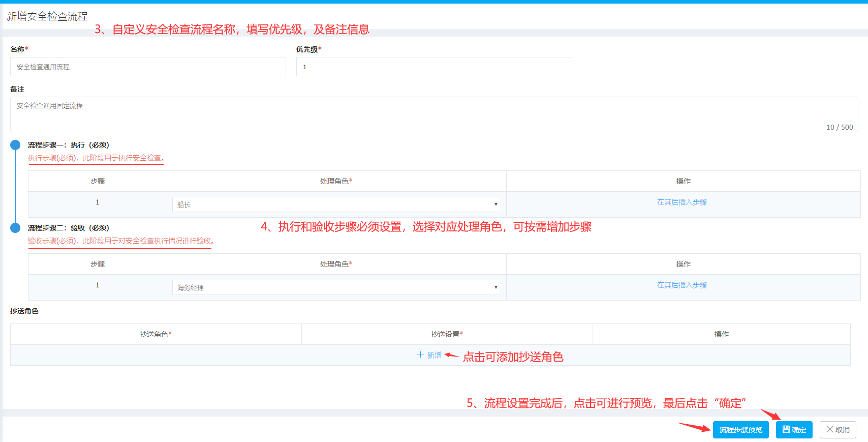Click step number 1 in the 执行 table
This screenshot has height=442, width=868.
coord(98,202)
